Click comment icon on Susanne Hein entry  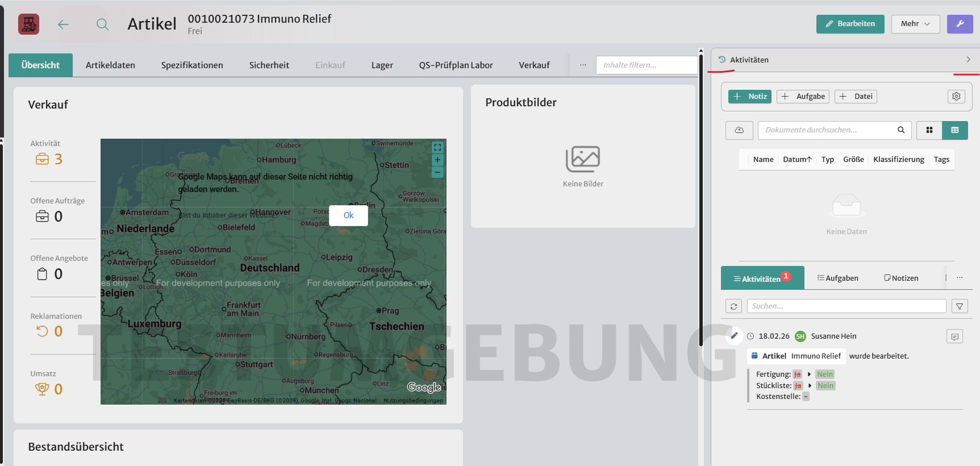point(954,336)
